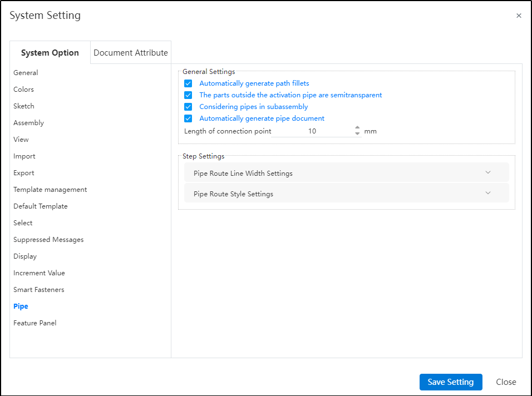Open the General settings category
This screenshot has width=532, height=396.
[26, 73]
